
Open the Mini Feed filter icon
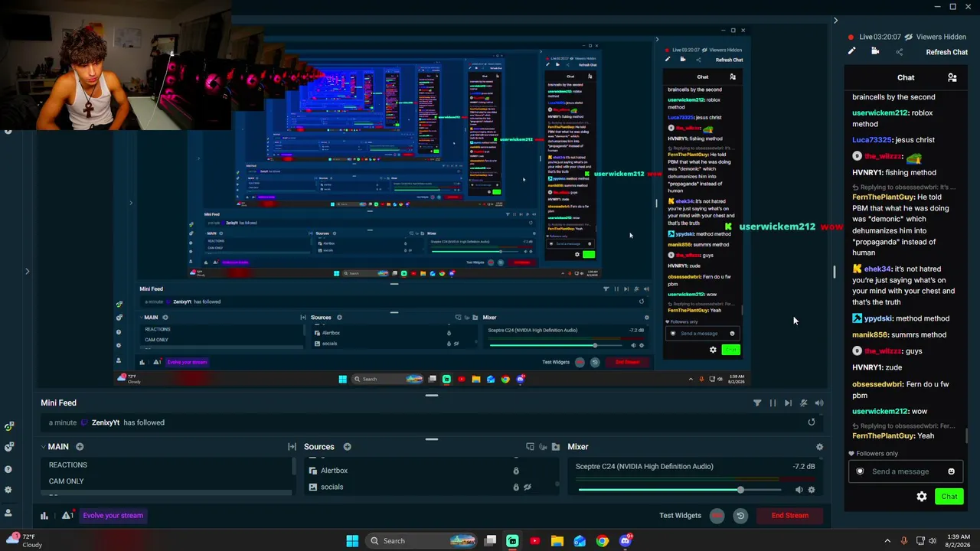[757, 403]
